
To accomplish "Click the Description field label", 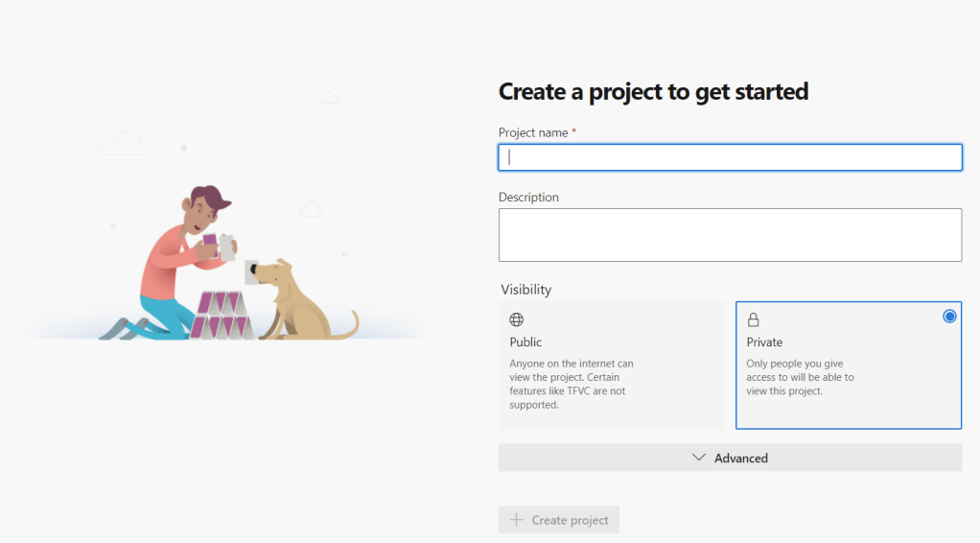I will click(x=528, y=198).
